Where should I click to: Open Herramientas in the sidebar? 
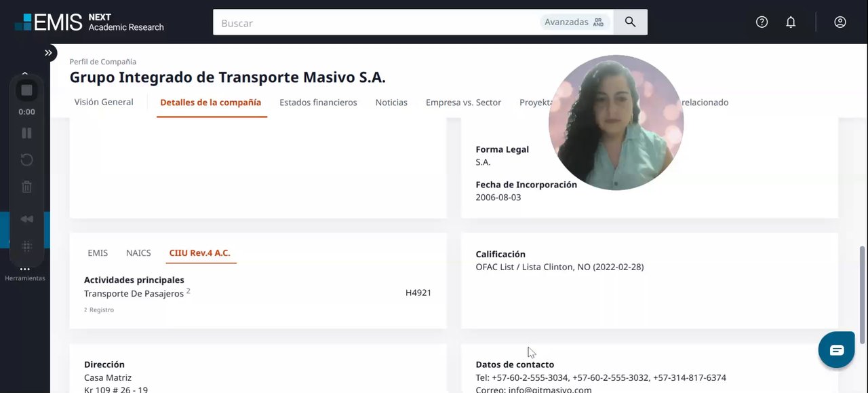coord(25,274)
